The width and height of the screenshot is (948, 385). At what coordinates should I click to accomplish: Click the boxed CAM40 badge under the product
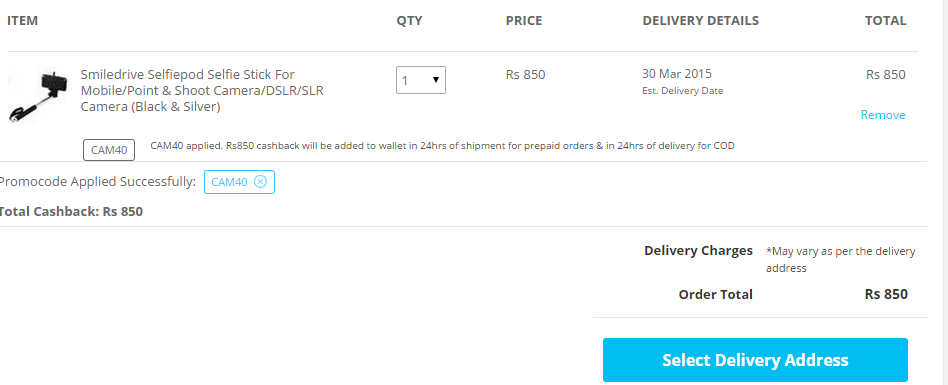[x=109, y=150]
